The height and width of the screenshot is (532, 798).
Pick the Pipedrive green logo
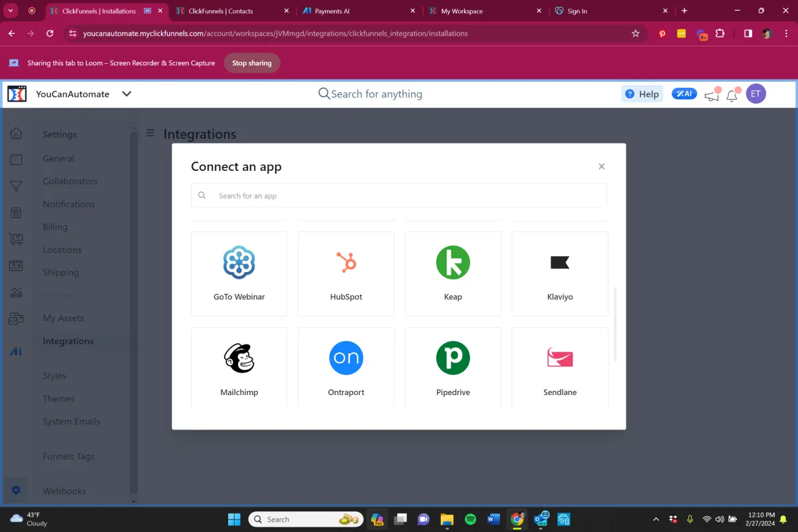[x=453, y=358]
